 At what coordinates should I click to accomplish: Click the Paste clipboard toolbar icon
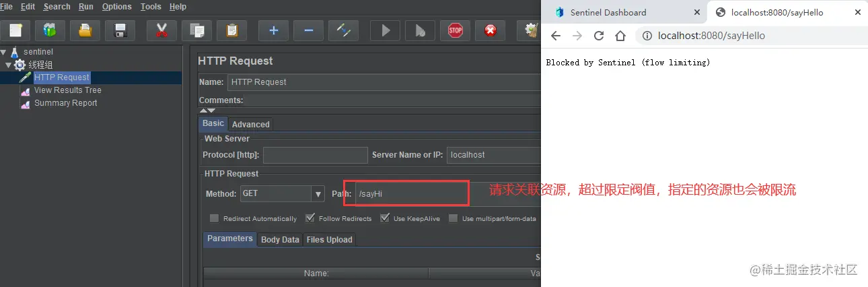[231, 30]
